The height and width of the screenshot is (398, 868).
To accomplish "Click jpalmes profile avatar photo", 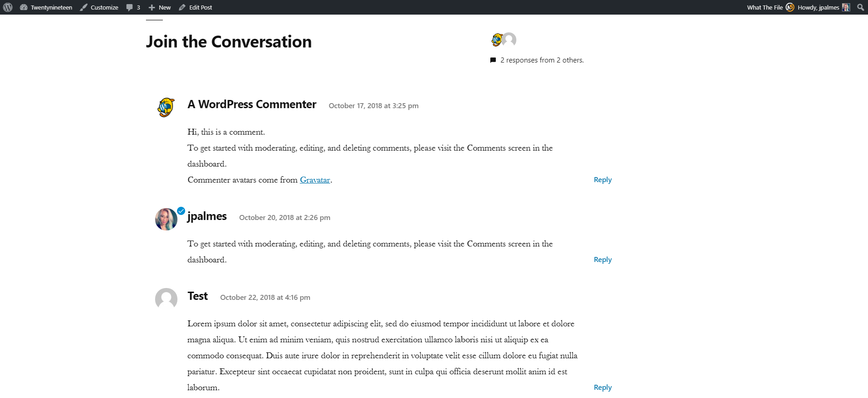I will [166, 219].
